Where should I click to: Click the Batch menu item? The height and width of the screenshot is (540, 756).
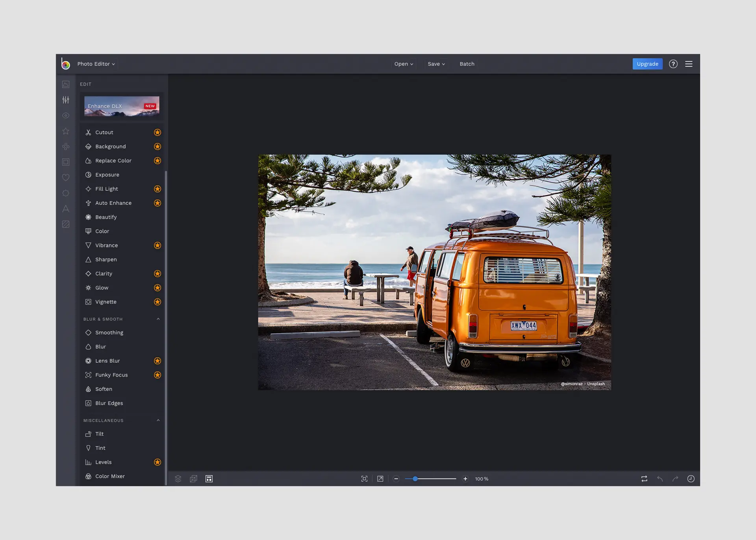(467, 64)
